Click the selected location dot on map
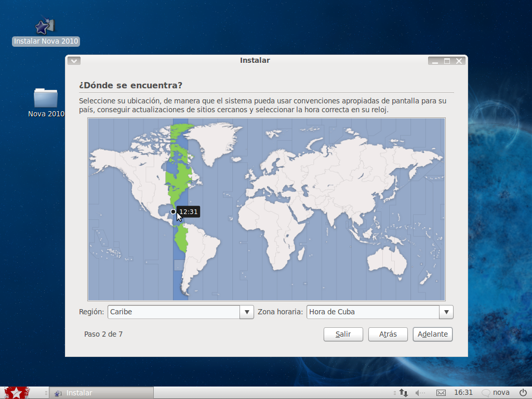 174,211
